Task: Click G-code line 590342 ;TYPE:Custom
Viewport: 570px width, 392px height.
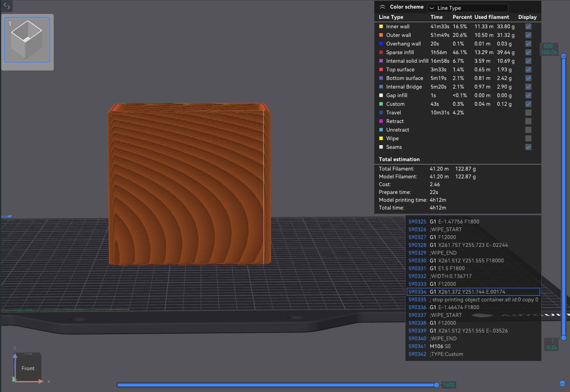Action: pyautogui.click(x=473, y=354)
